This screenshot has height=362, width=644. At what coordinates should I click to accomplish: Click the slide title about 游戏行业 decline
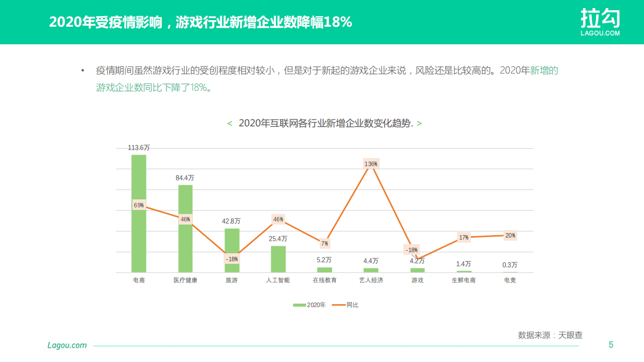click(200, 22)
